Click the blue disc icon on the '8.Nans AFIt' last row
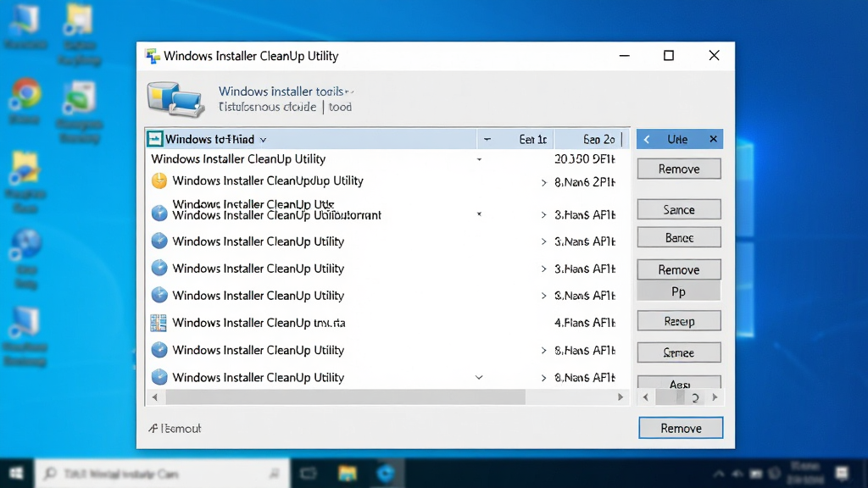 [x=159, y=377]
